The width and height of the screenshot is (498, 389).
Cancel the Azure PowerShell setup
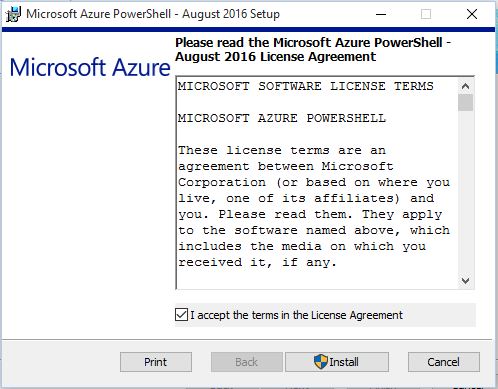click(x=444, y=362)
